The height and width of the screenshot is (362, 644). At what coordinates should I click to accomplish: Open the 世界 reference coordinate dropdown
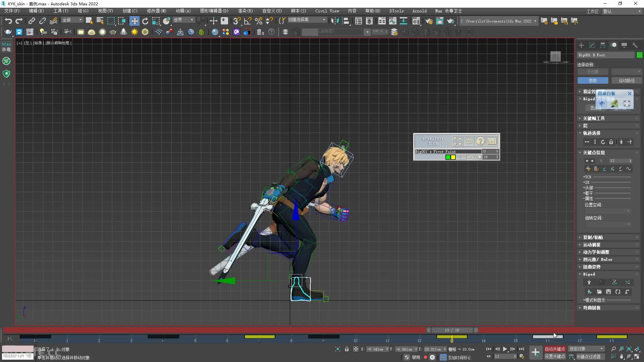(183, 20)
